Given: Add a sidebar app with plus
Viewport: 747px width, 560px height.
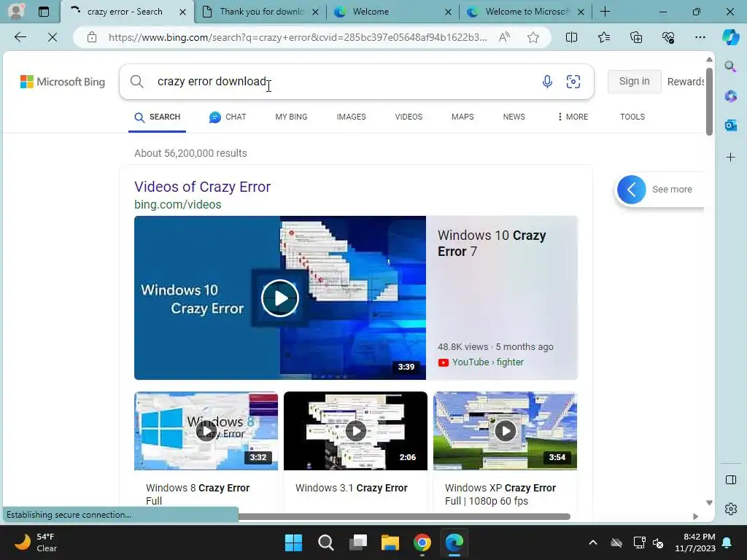Looking at the screenshot, I should click(731, 157).
